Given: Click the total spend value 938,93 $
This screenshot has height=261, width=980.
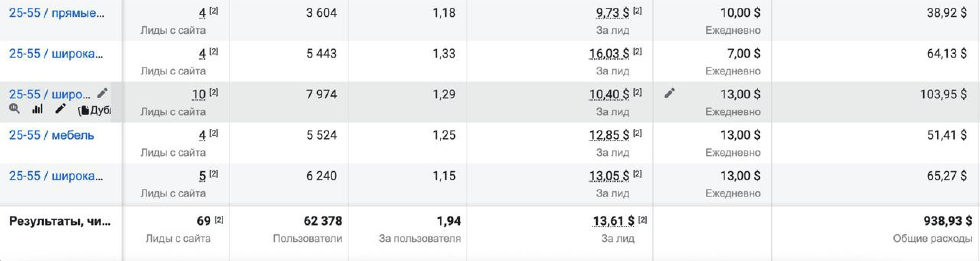Looking at the screenshot, I should (x=948, y=221).
